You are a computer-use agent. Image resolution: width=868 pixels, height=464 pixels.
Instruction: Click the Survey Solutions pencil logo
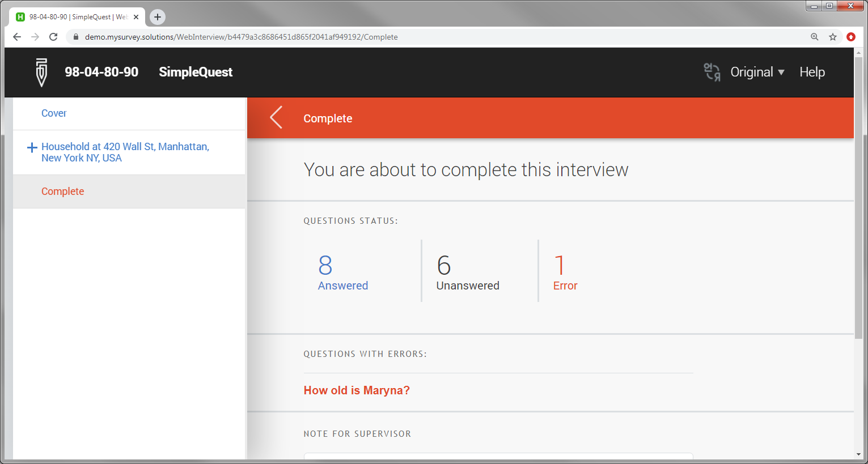[x=41, y=72]
